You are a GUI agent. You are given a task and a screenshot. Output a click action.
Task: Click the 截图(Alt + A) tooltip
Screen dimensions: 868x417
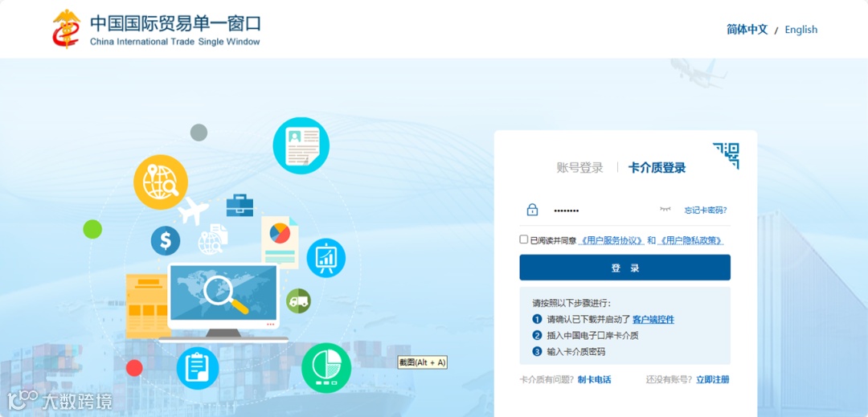(423, 362)
